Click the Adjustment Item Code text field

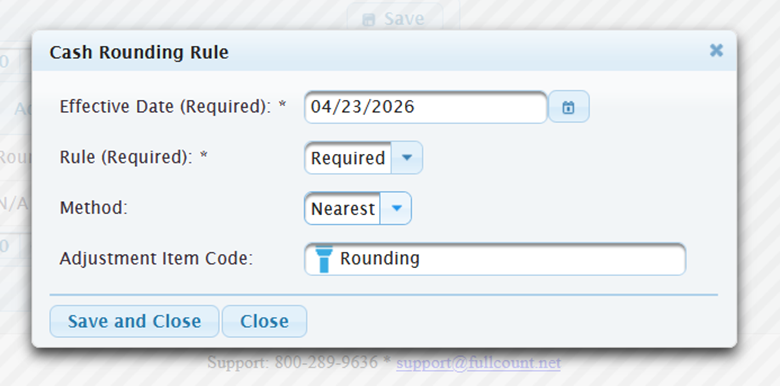click(495, 259)
